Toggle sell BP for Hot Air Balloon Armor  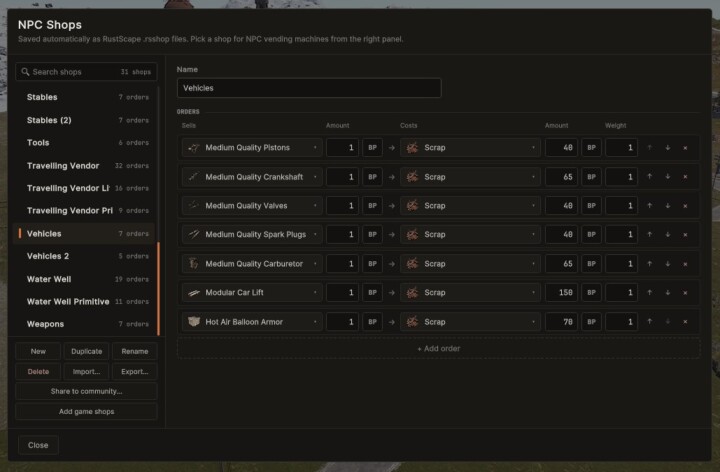[x=372, y=322]
